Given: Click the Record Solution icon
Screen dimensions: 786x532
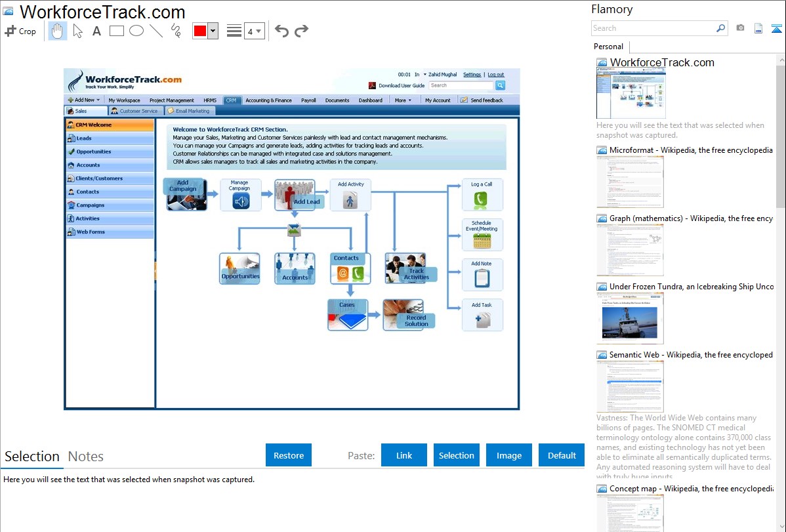Looking at the screenshot, I should (x=409, y=315).
